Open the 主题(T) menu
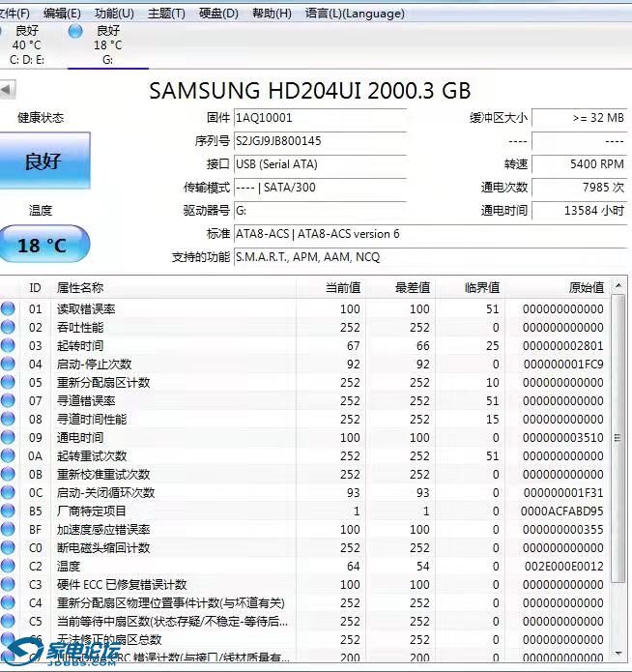This screenshot has height=672, width=632. (166, 14)
